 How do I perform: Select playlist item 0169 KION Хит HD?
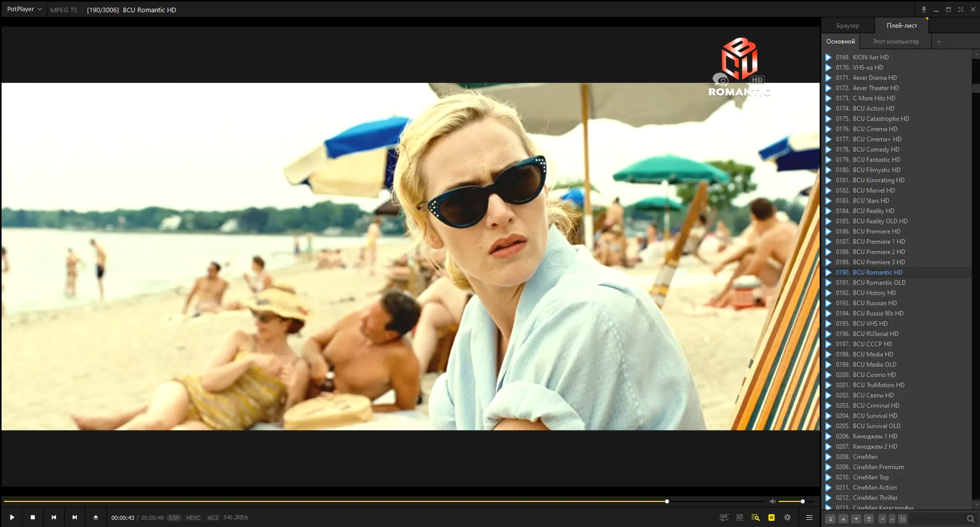pyautogui.click(x=898, y=57)
